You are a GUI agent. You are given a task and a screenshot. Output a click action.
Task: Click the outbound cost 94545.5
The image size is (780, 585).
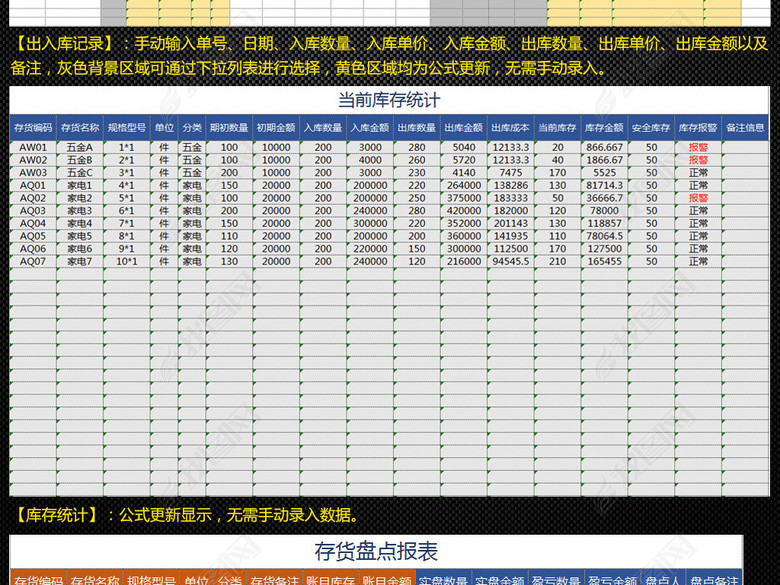click(510, 262)
